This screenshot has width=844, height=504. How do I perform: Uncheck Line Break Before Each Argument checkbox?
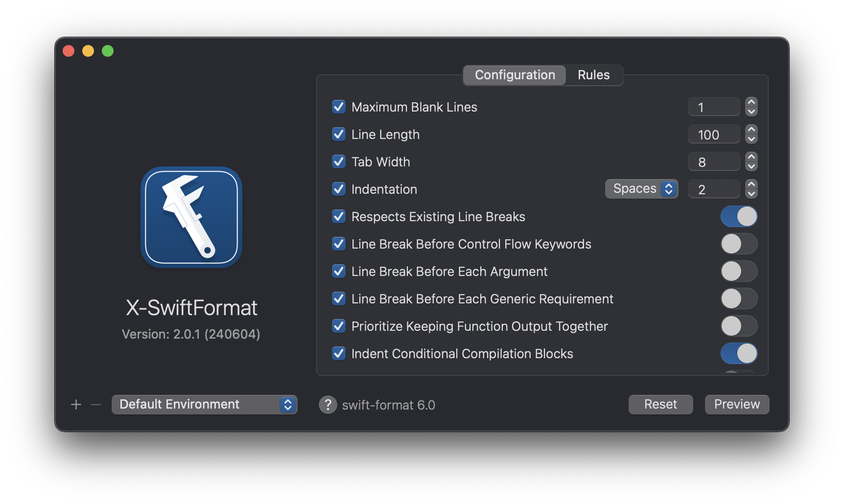pyautogui.click(x=339, y=271)
